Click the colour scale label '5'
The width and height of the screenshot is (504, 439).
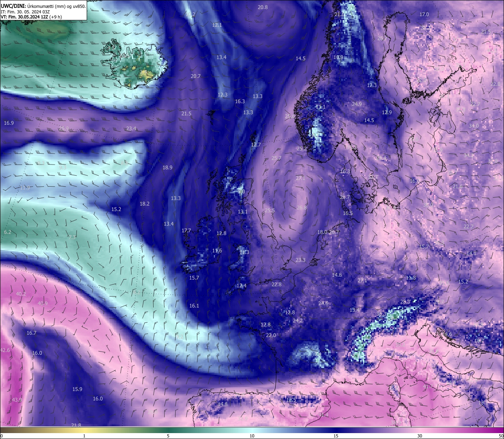point(168,436)
